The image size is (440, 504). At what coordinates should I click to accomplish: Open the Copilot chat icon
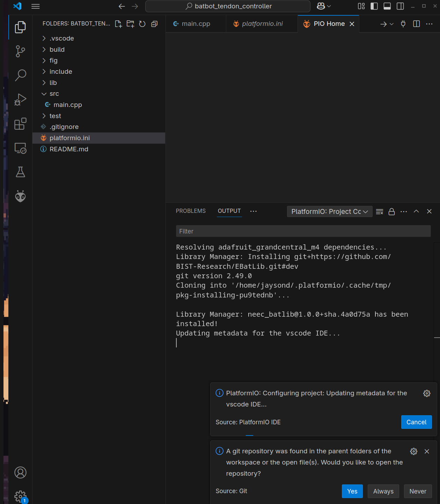321,6
